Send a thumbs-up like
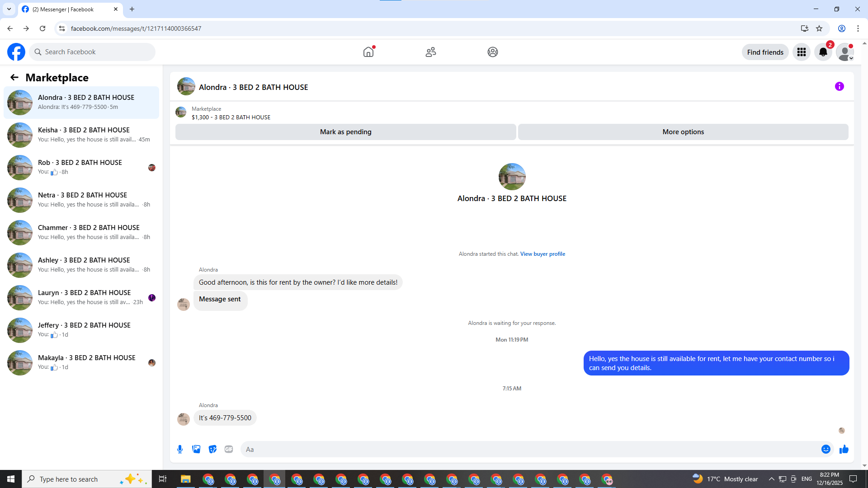Viewport: 868px width, 488px height. tap(844, 449)
